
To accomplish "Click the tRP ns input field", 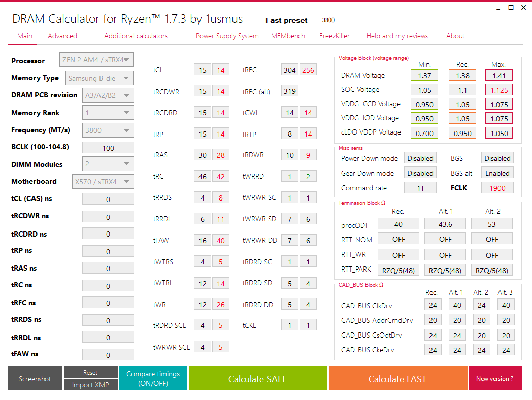I will (108, 251).
